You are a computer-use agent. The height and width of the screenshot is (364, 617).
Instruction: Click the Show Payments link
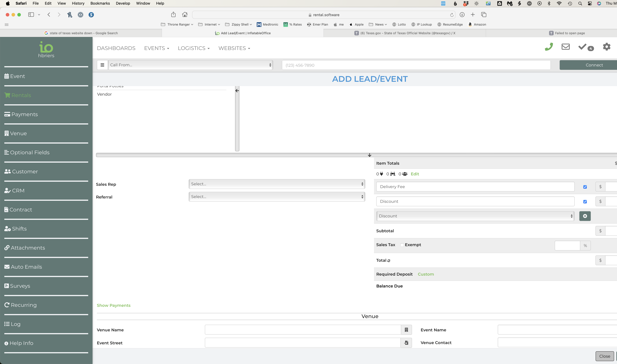point(114,305)
